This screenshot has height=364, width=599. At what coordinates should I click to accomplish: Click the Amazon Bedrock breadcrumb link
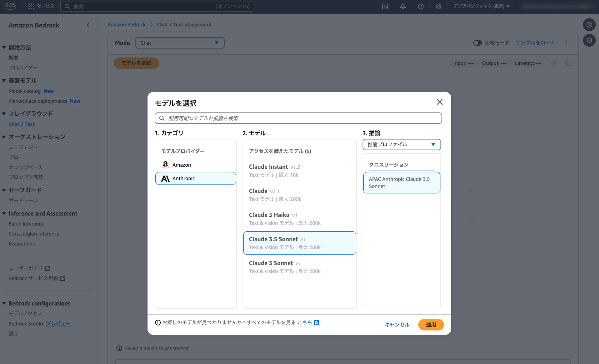pyautogui.click(x=126, y=25)
